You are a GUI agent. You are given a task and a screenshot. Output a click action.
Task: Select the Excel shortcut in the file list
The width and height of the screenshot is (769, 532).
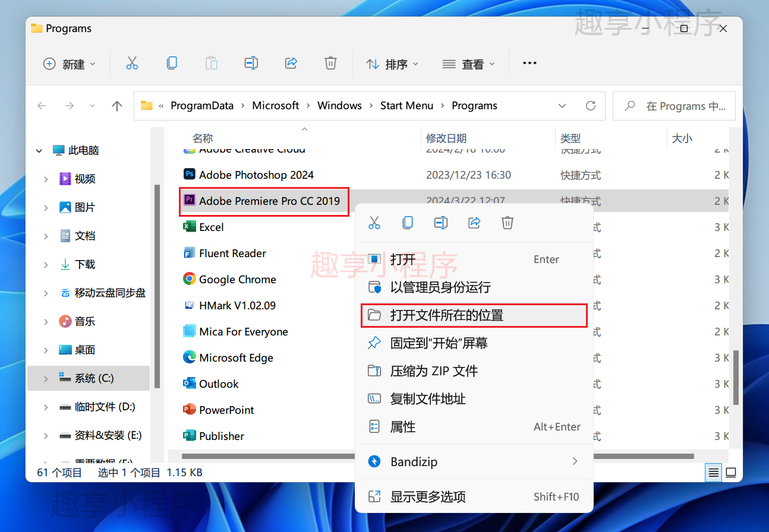coord(212,227)
